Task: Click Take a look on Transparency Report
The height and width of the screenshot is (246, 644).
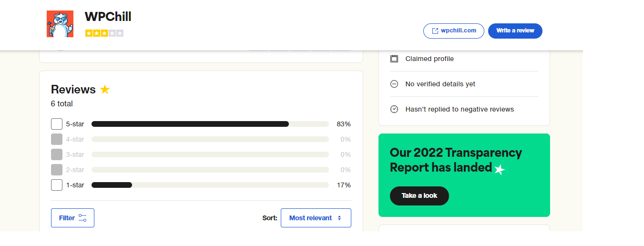Action: click(419, 196)
